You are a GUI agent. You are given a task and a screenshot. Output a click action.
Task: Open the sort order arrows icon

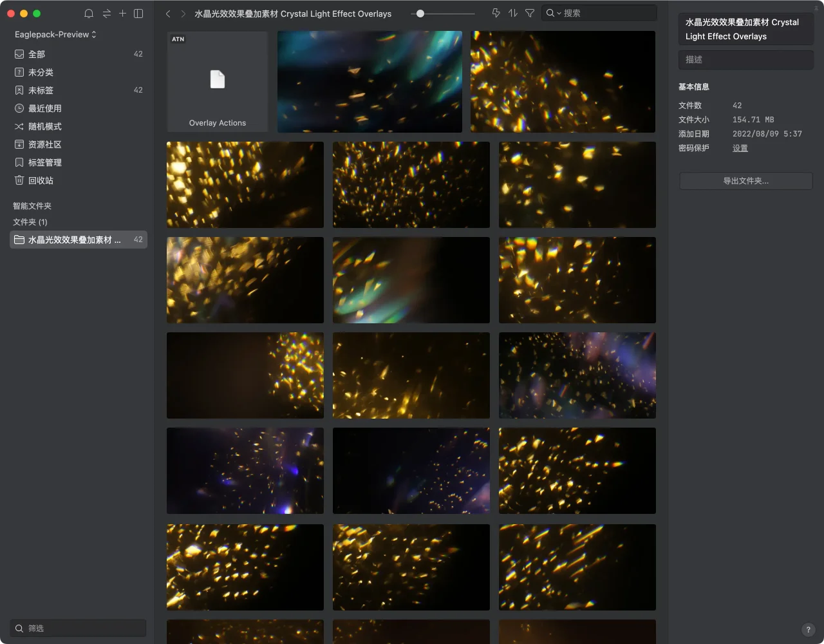pyautogui.click(x=513, y=13)
